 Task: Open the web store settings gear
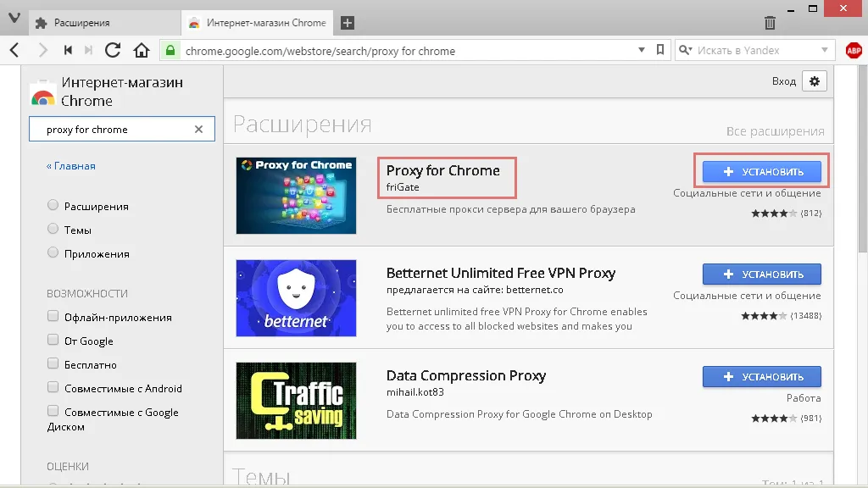[x=815, y=81]
